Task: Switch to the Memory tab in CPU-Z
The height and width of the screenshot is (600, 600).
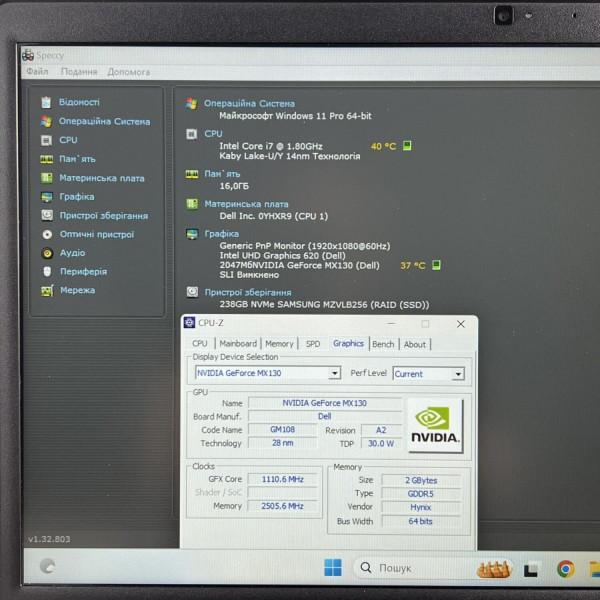Action: pyautogui.click(x=279, y=344)
